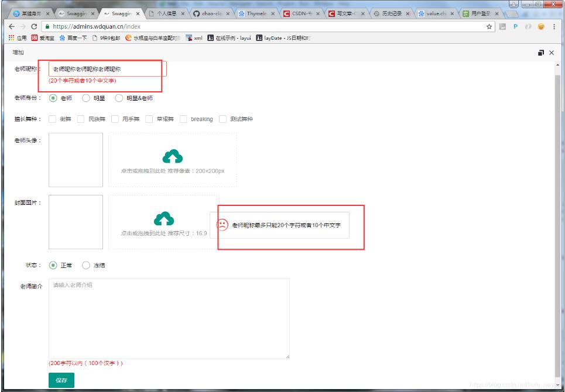Close the chao-clo GitHub tab
This screenshot has width=565, height=392.
click(x=228, y=13)
